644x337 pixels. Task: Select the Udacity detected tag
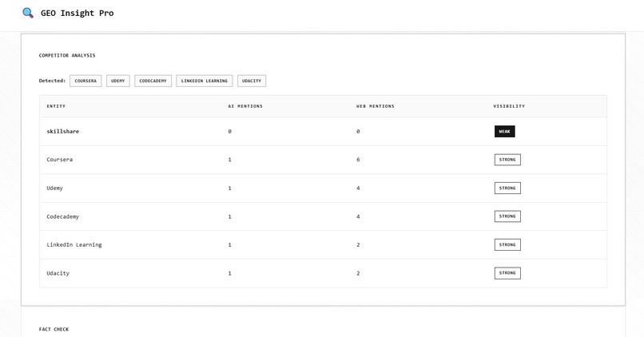pos(252,81)
